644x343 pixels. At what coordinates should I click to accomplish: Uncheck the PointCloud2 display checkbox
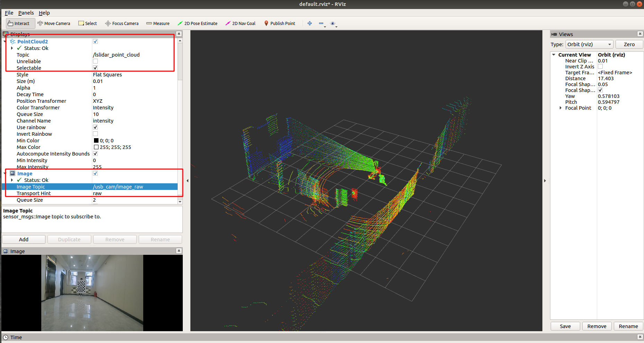coord(95,41)
